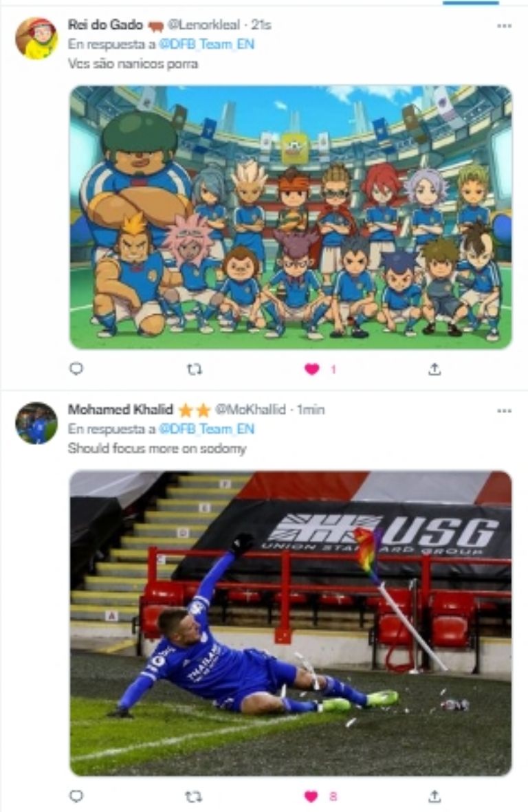Screen dimensions: 528x812
Task: Open more options on Mohamed Khalid's tweet
Action: pyautogui.click(x=504, y=410)
